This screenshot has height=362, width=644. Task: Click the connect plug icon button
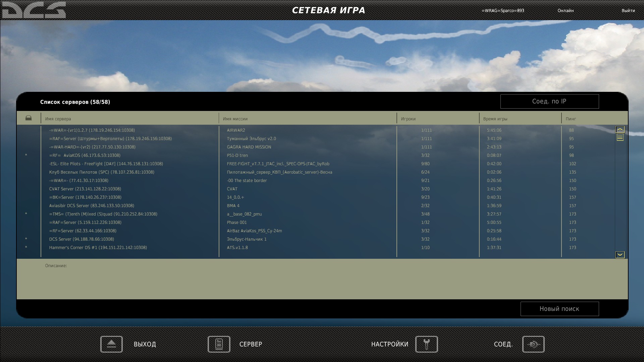tap(533, 344)
